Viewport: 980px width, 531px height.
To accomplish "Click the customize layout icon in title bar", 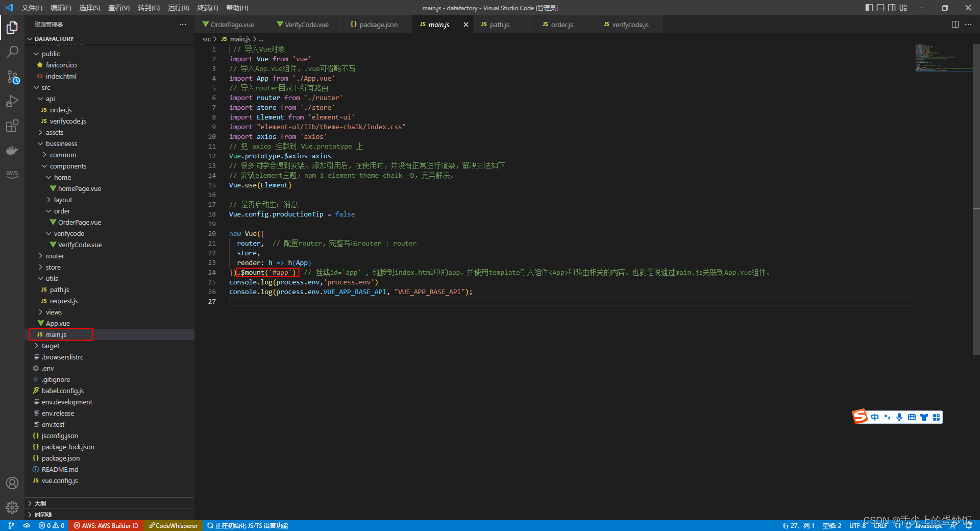I will pos(903,8).
